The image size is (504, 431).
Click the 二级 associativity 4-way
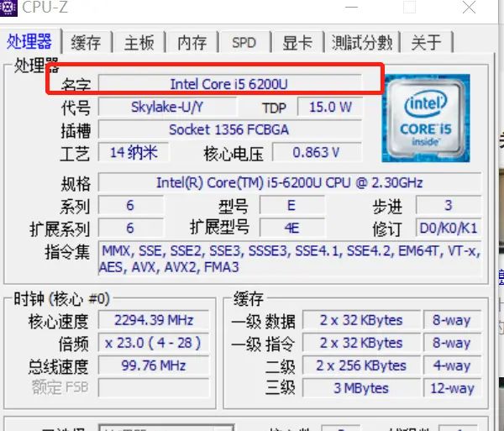[452, 365]
